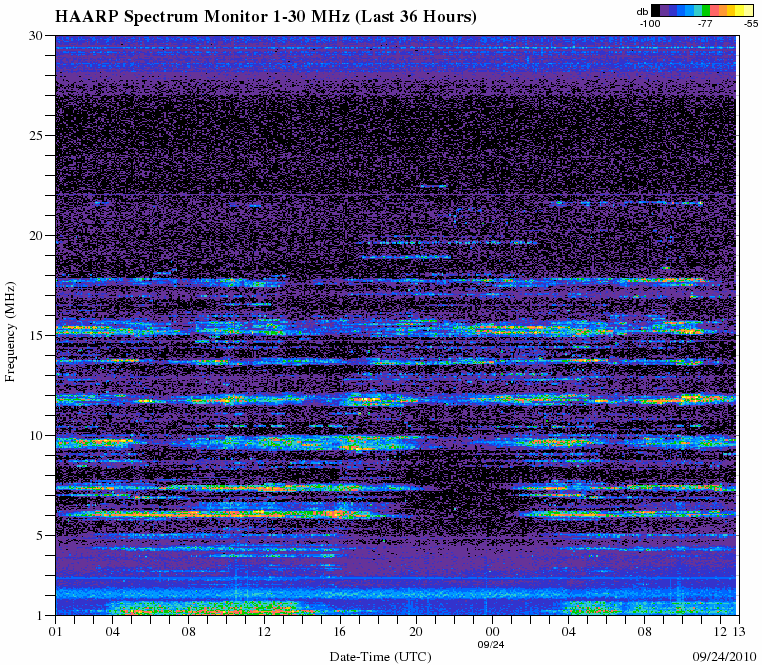Click the 20 frequency axis label
This screenshot has height=665, width=762.
(x=37, y=235)
